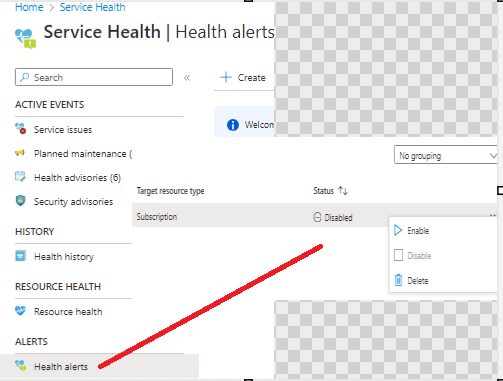Open Service issues in the sidebar
The image size is (503, 381).
coord(63,130)
